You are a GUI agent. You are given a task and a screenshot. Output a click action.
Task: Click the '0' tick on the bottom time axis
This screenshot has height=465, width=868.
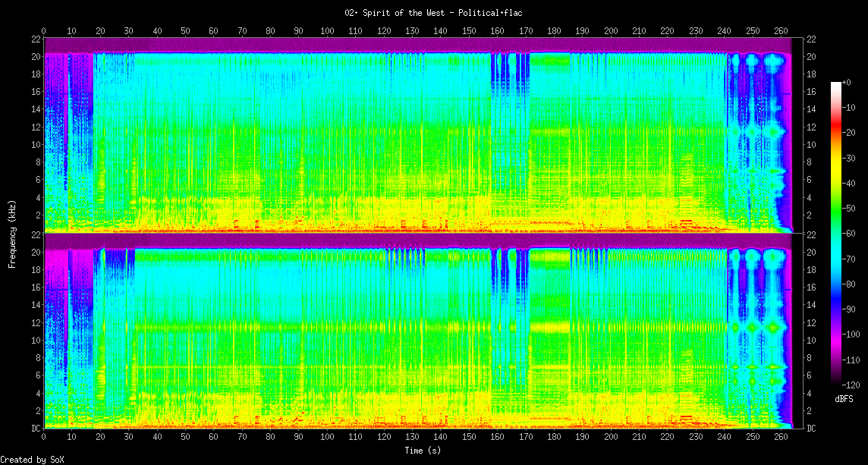click(43, 437)
